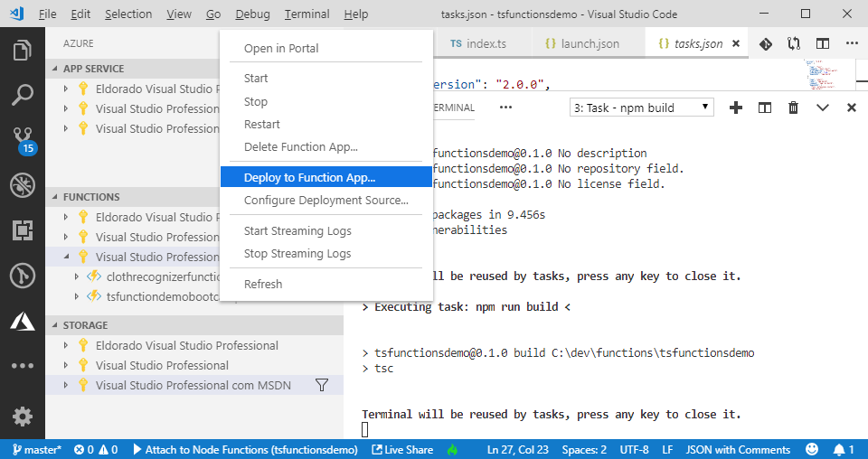Click the storage filter funnel icon
The width and height of the screenshot is (868, 459).
[x=322, y=385]
